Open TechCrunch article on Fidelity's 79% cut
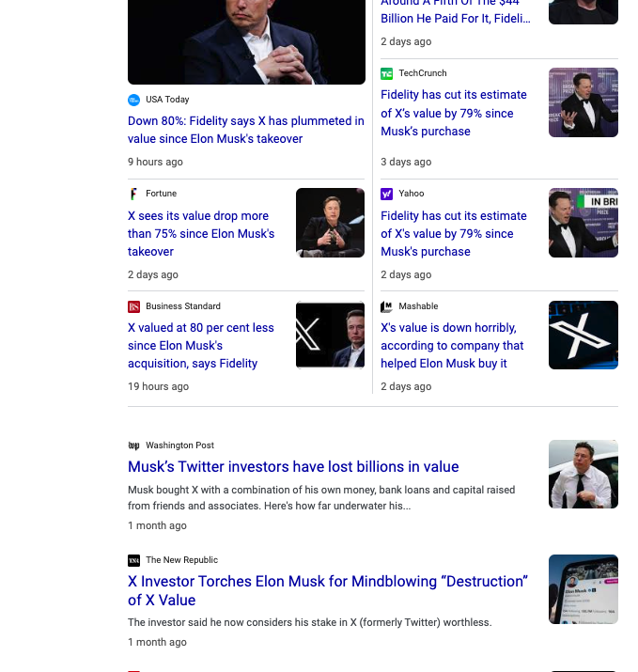638x672 pixels. (x=453, y=113)
